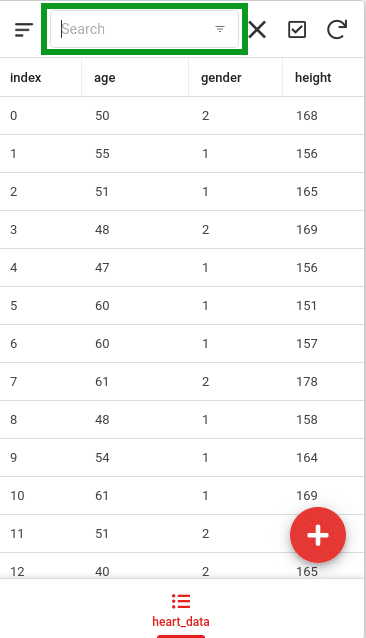
Task: Clear search with the X icon
Action: tap(257, 30)
